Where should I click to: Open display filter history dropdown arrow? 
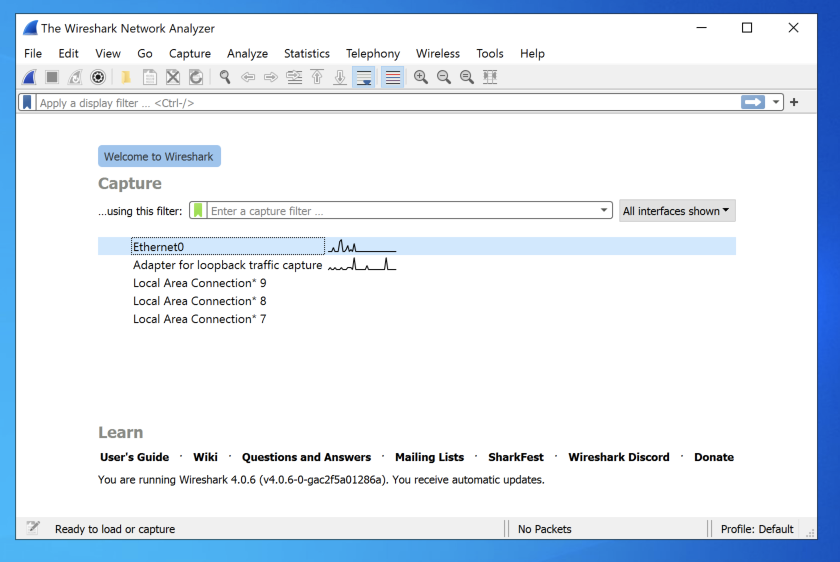pos(776,102)
